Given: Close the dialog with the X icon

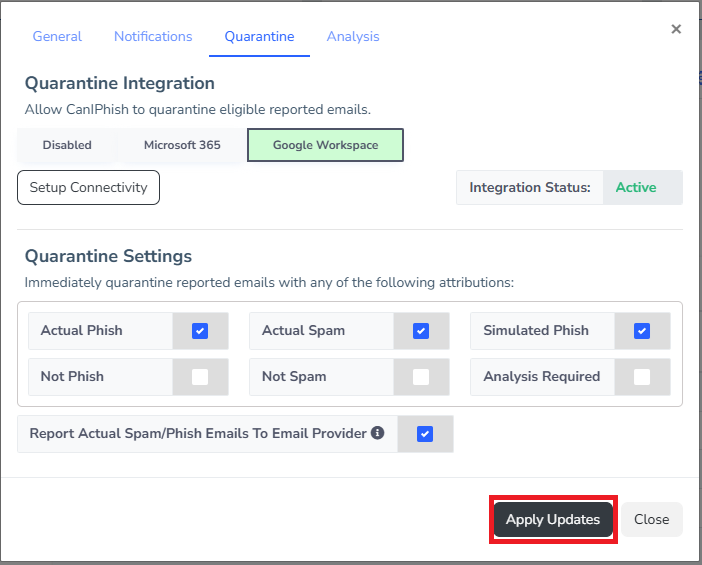Looking at the screenshot, I should pos(676,30).
